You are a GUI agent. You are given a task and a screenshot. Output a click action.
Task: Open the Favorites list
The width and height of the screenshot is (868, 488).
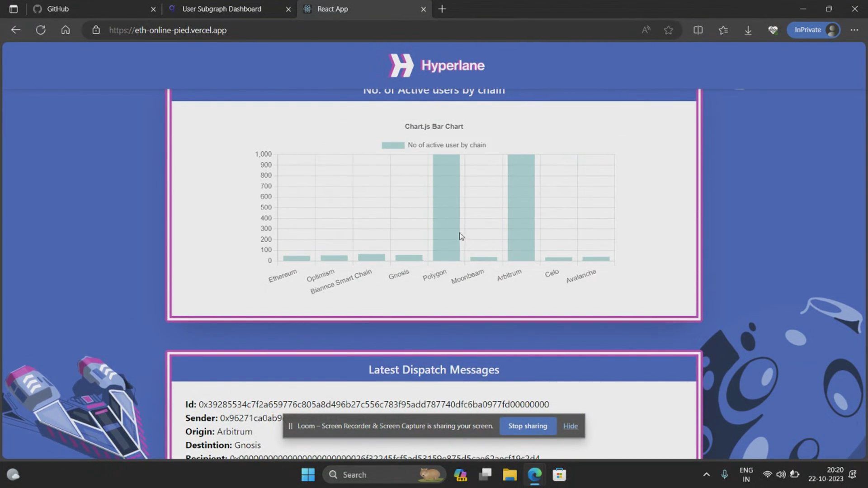(x=723, y=30)
